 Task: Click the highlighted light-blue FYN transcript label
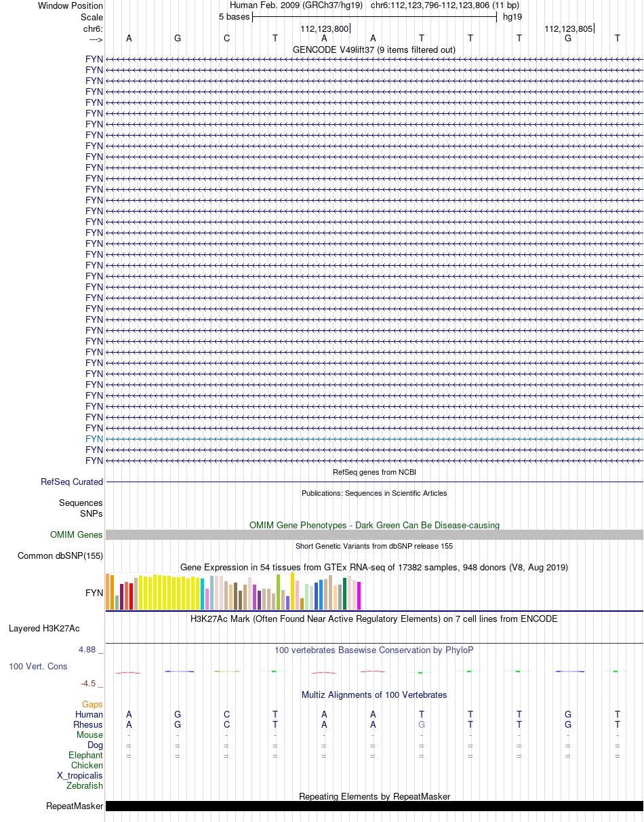point(94,439)
